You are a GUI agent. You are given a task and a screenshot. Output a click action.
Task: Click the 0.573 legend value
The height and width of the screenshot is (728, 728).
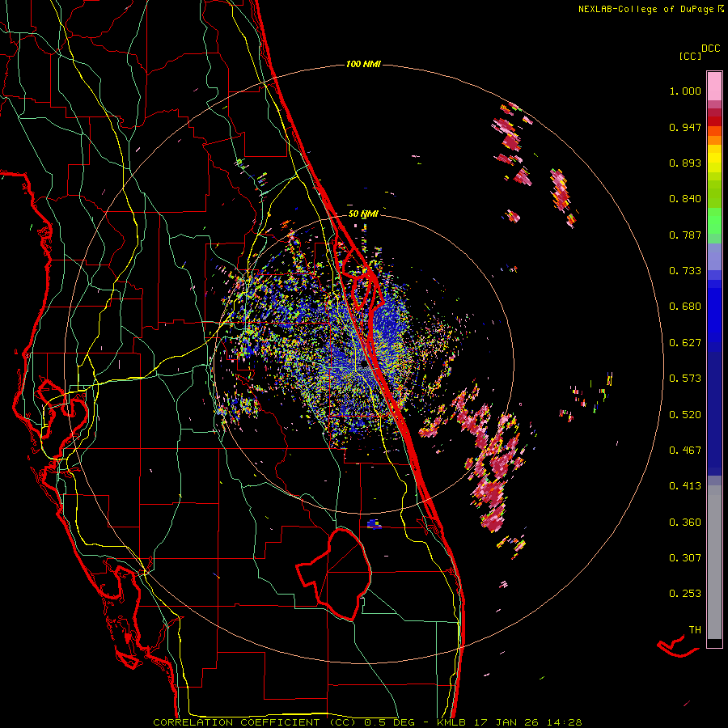tap(685, 379)
